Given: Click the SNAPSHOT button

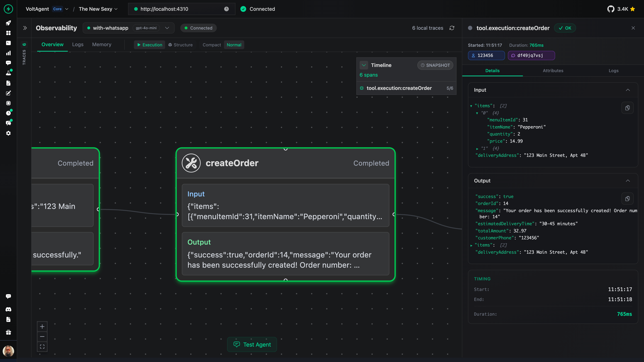Looking at the screenshot, I should [435, 65].
